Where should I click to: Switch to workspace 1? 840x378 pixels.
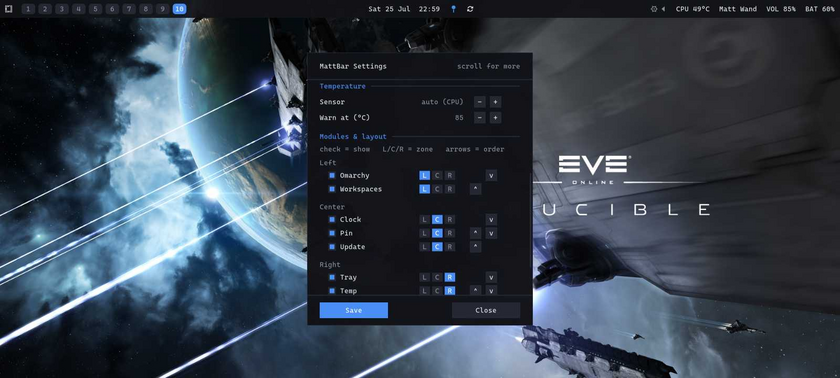coord(28,9)
